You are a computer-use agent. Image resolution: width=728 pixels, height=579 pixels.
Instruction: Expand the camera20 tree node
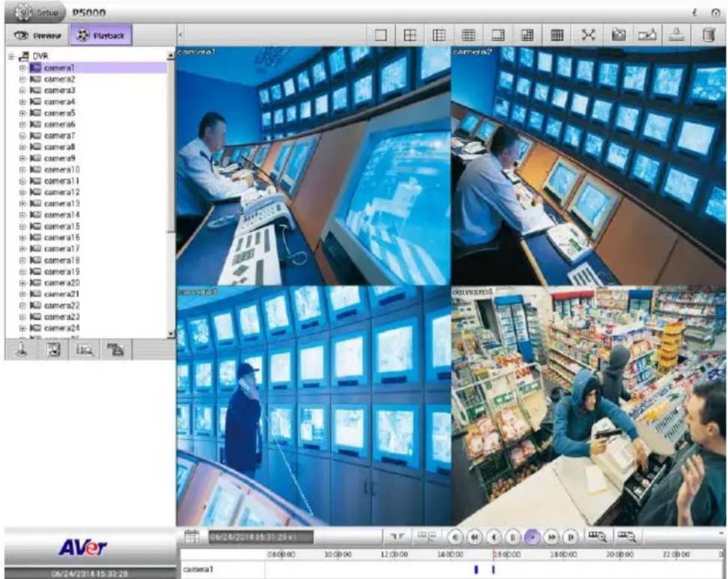click(22, 283)
